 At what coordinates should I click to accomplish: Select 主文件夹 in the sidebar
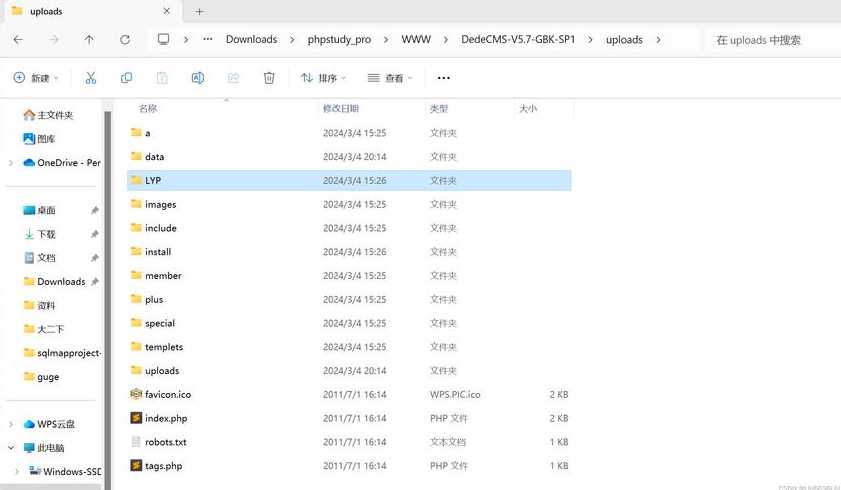[x=48, y=115]
